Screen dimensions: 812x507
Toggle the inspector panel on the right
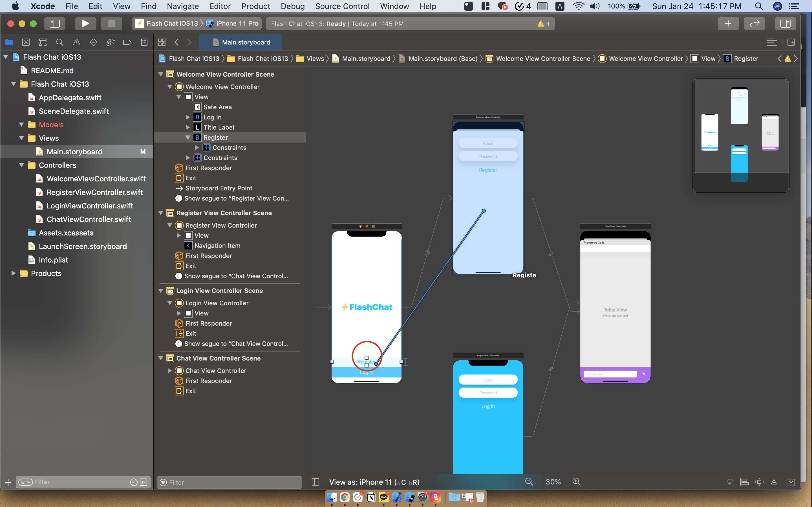pos(786,23)
